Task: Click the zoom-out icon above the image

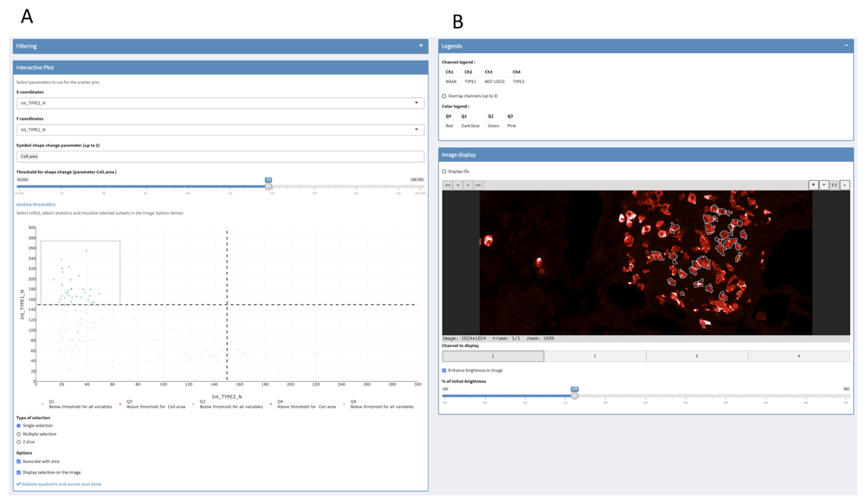Action: [x=824, y=184]
